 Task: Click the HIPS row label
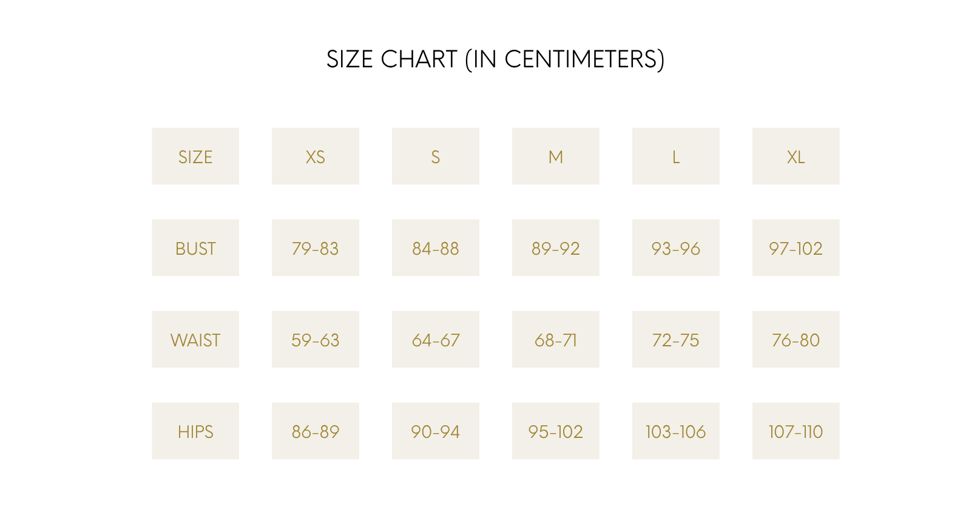click(x=195, y=431)
